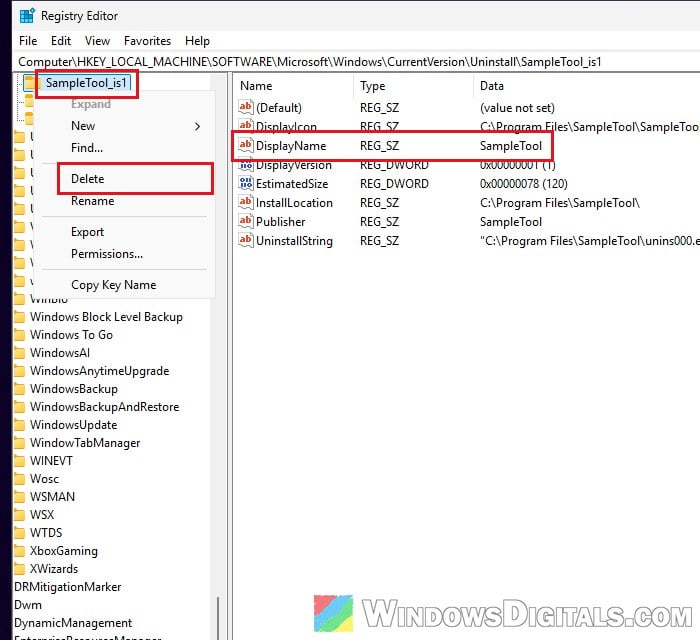Click the WindowsAnytimeUpgrade folder icon

(x=20, y=371)
